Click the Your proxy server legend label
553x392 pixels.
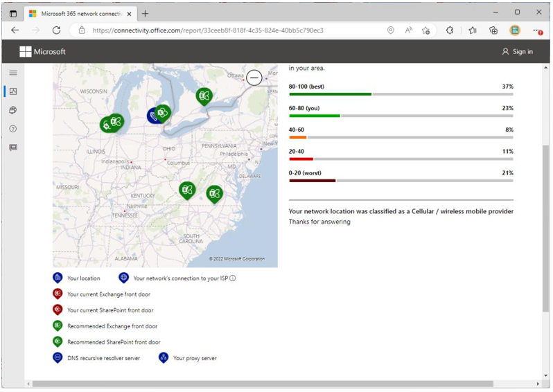point(195,358)
